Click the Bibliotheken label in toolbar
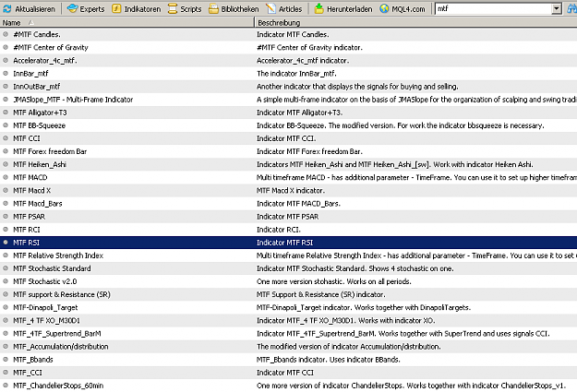The width and height of the screenshot is (577, 392). click(240, 9)
